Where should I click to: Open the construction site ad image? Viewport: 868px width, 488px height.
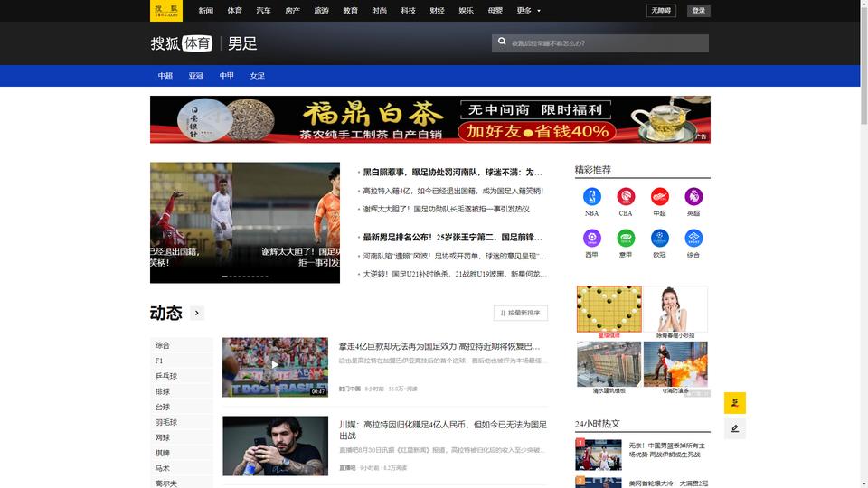pos(609,364)
